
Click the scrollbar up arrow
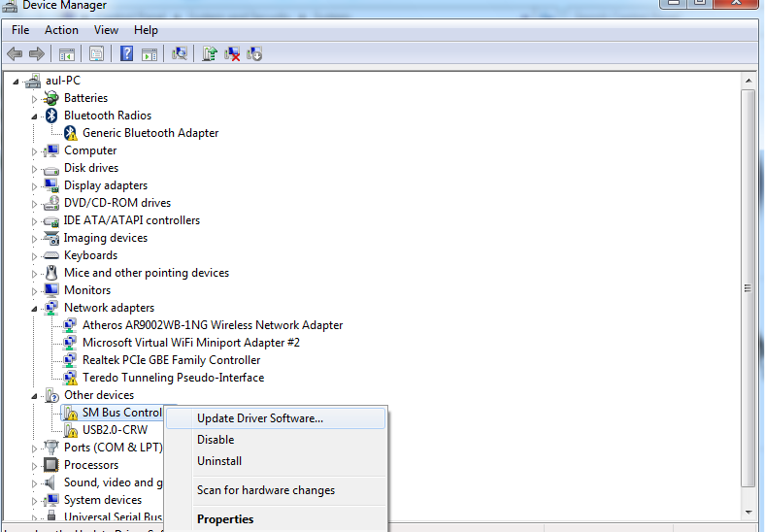coord(748,81)
